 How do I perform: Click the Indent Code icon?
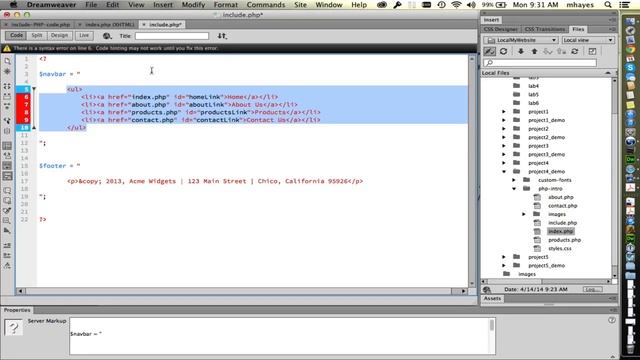(7, 245)
